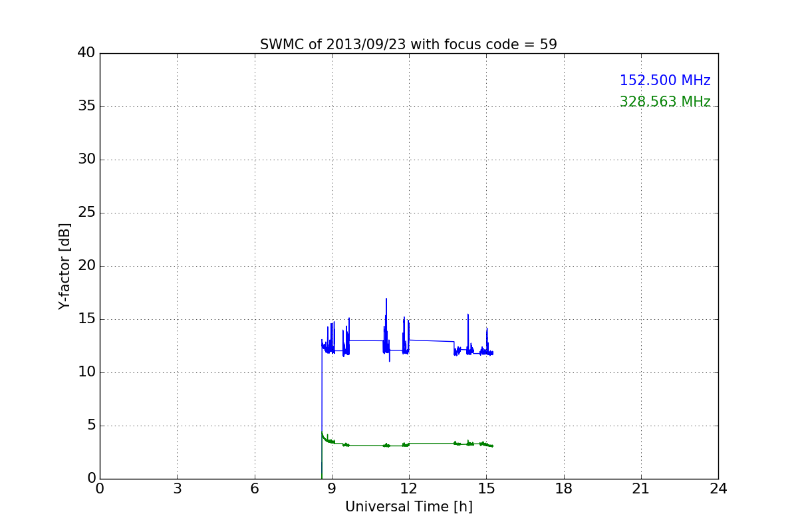
Task: Click the x-axis tick label '24'
Action: coord(718,489)
